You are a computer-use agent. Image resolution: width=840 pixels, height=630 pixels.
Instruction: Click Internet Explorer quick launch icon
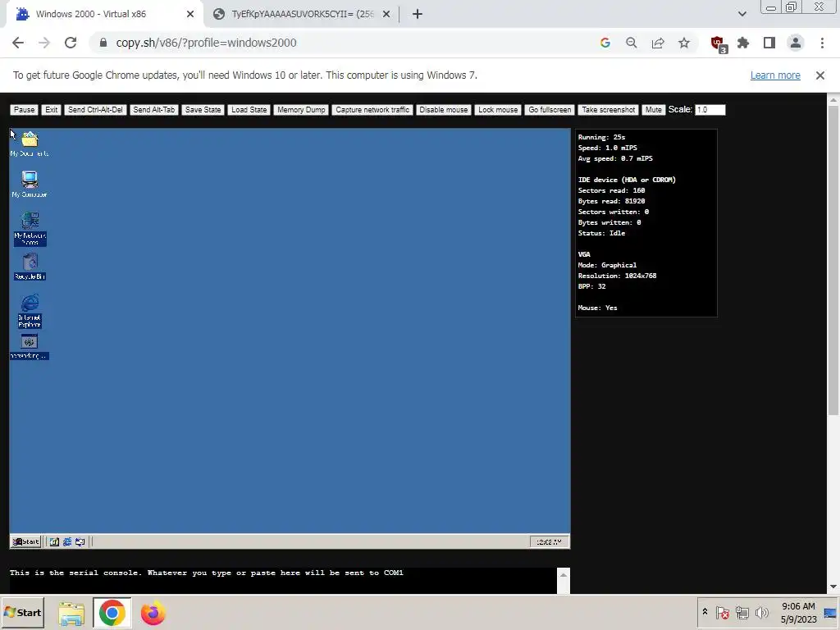point(67,541)
